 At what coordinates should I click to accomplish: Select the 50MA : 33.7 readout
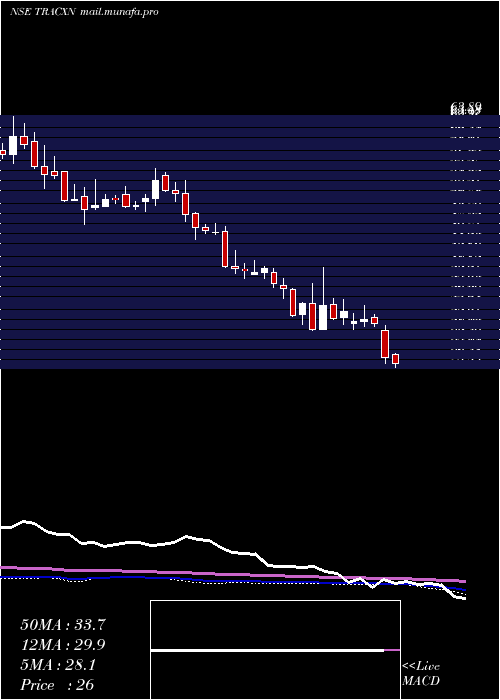tap(63, 625)
